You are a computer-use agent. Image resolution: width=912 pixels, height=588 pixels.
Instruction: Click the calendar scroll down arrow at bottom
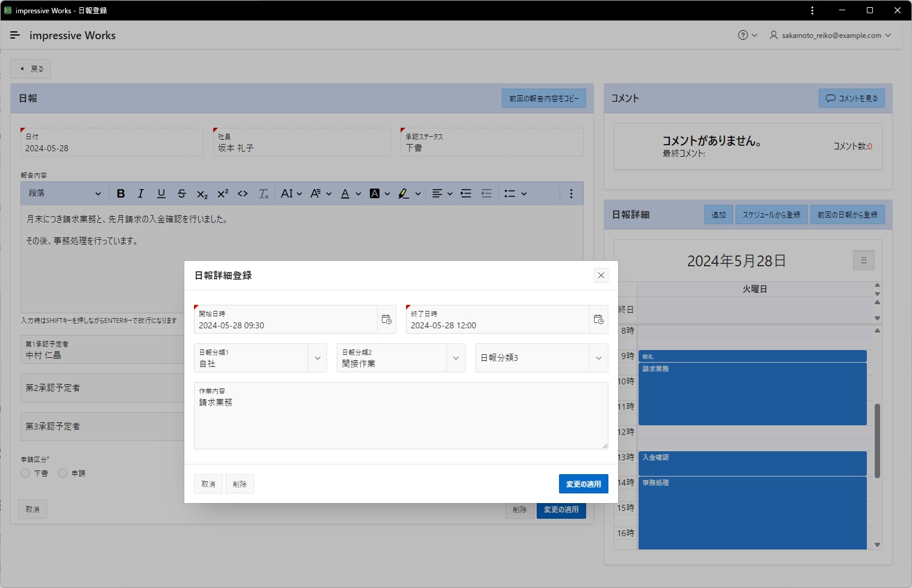pos(877,545)
